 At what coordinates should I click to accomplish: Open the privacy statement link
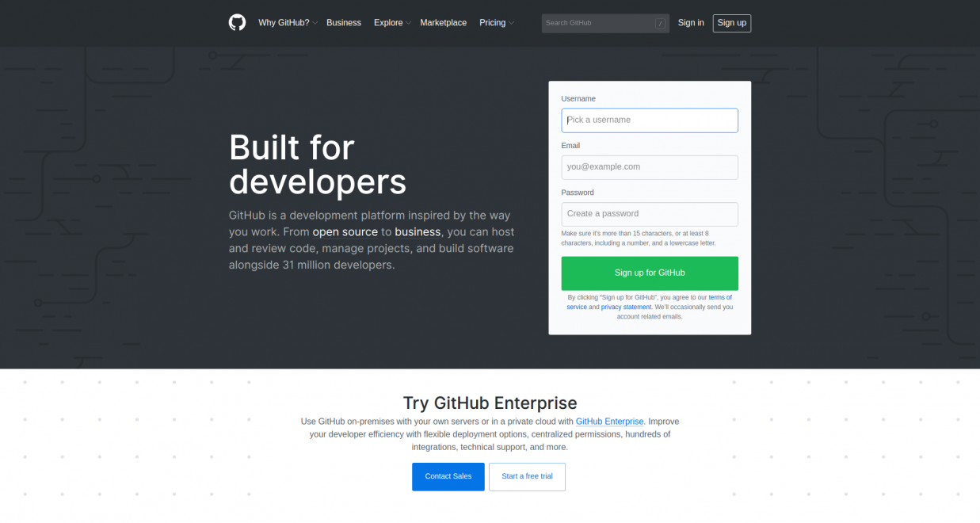626,307
